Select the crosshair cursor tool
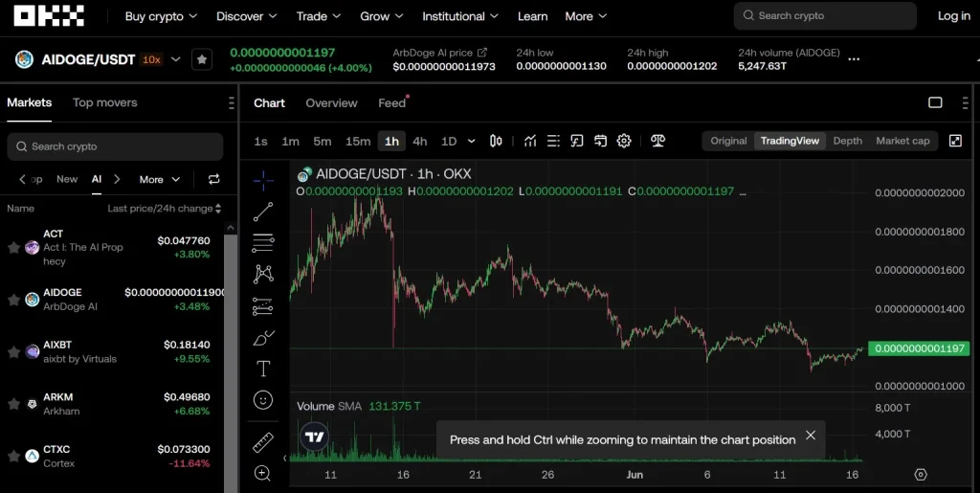The image size is (980, 493). pyautogui.click(x=263, y=181)
